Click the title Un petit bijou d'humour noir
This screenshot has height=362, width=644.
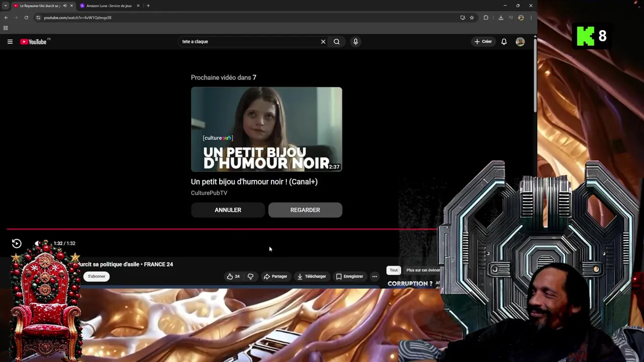coord(254,182)
